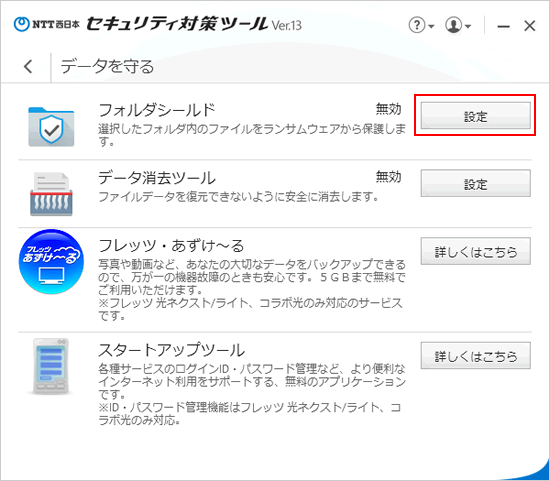The height and width of the screenshot is (481, 550).
Task: Open settings for フォルダシールド
Action: [x=475, y=116]
